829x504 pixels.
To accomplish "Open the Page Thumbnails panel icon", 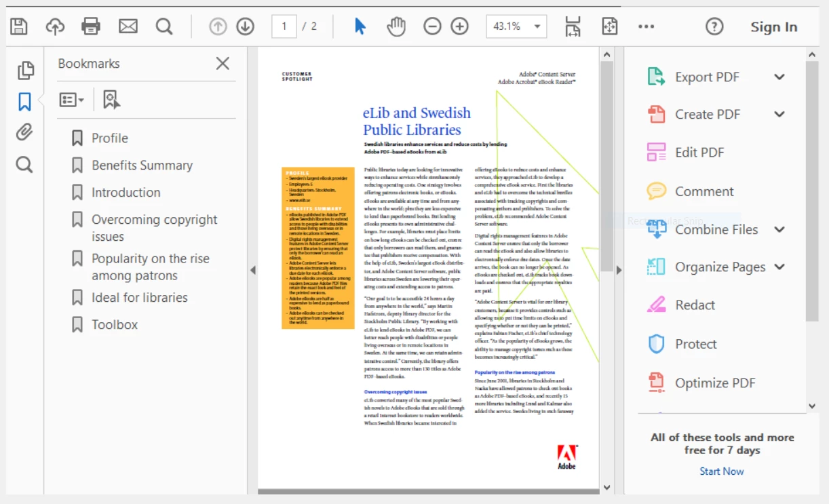I will [25, 70].
